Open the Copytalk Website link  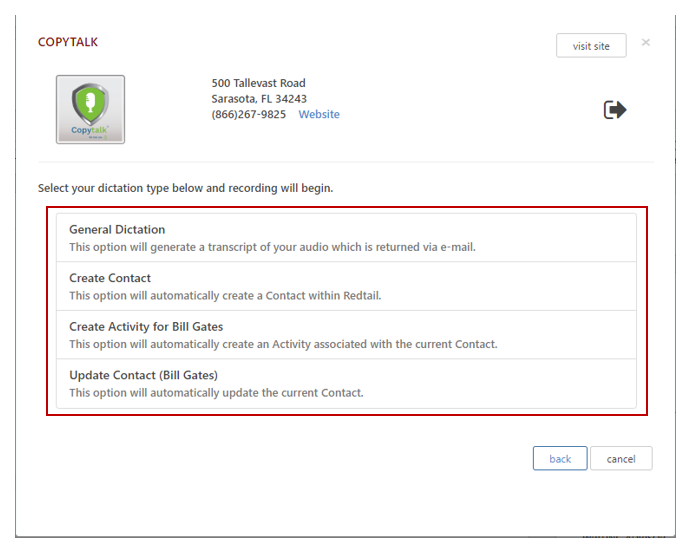(319, 114)
